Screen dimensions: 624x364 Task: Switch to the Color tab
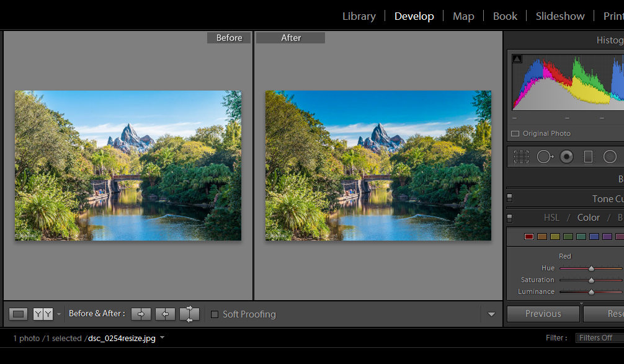coord(588,218)
